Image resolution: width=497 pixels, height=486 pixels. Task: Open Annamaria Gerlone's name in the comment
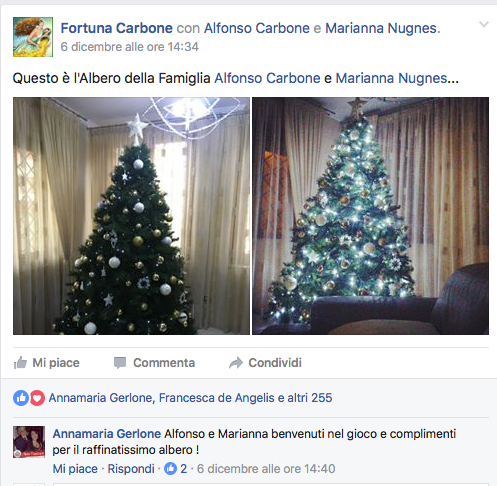coord(107,434)
